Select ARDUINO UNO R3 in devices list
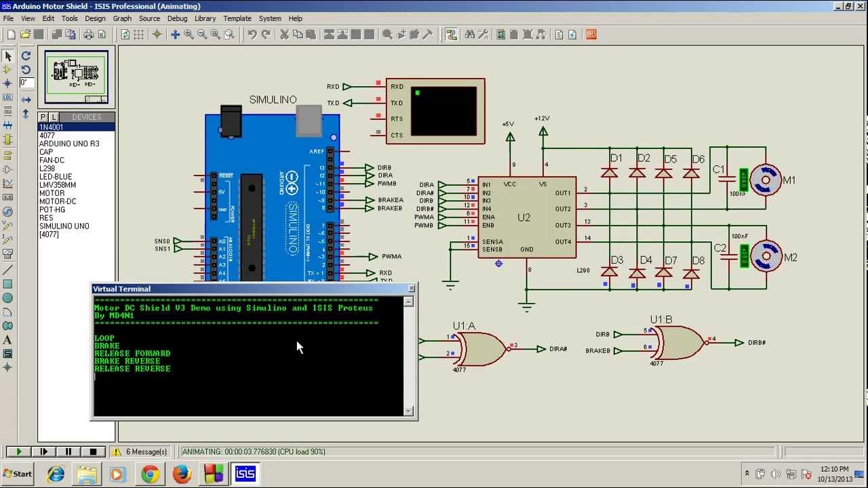 tap(76, 144)
